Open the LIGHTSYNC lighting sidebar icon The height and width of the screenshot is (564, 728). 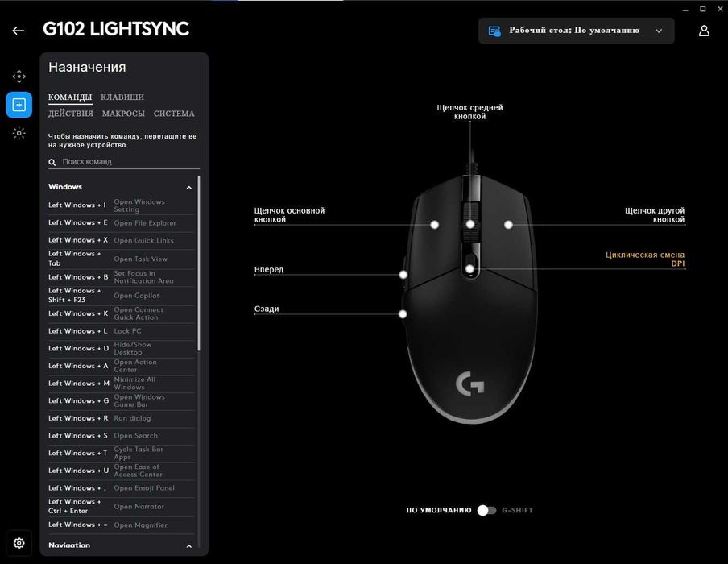(x=19, y=133)
